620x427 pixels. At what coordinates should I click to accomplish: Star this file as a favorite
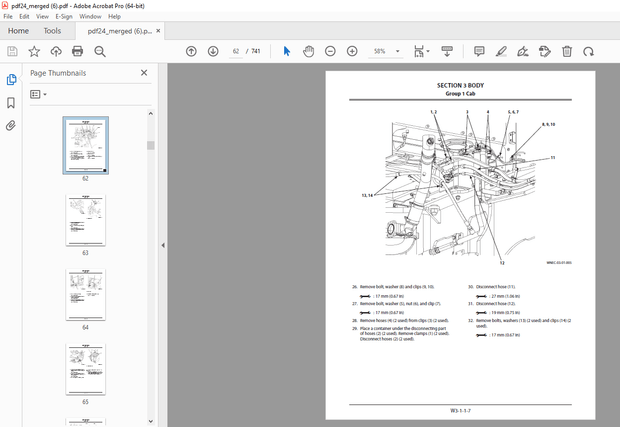(34, 51)
